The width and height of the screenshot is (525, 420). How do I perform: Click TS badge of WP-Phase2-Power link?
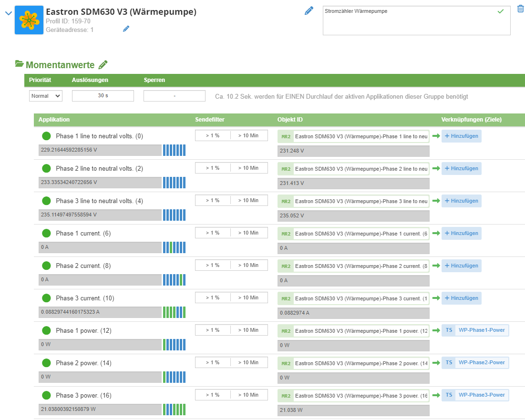pyautogui.click(x=449, y=363)
